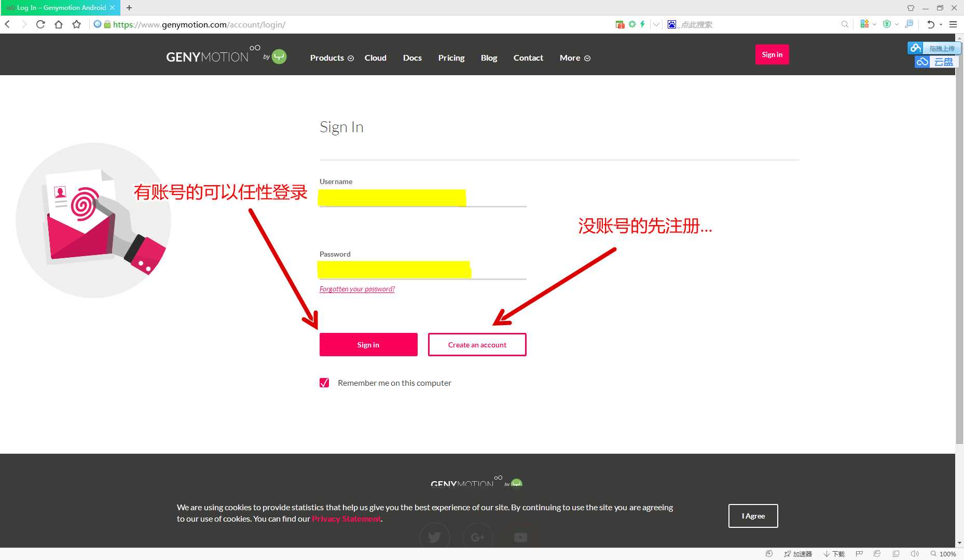Click the 拖拽上传 drag-upload widget
The height and width of the screenshot is (560, 964).
pyautogui.click(x=934, y=48)
